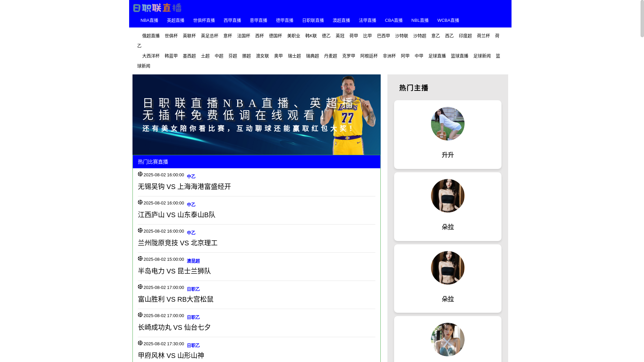The width and height of the screenshot is (644, 362).
Task: Open 德甲直播 navigation item
Action: [x=285, y=20]
